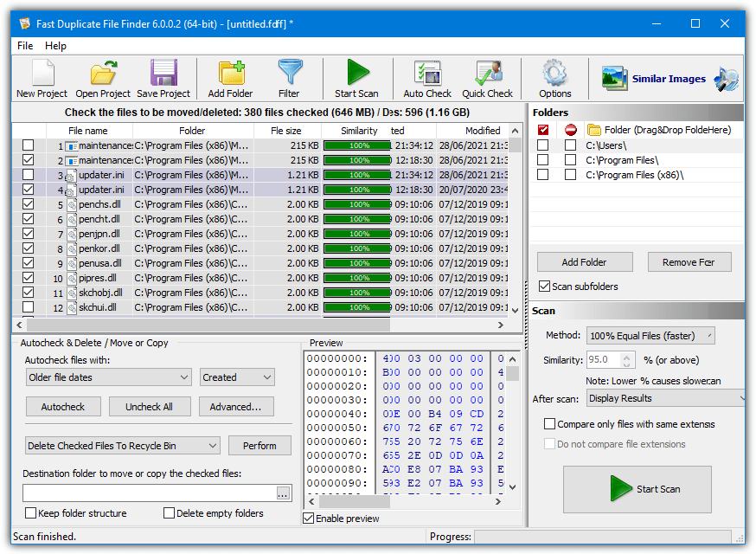
Task: Click the yellow folder icon in the Folders header
Action: coord(594,130)
